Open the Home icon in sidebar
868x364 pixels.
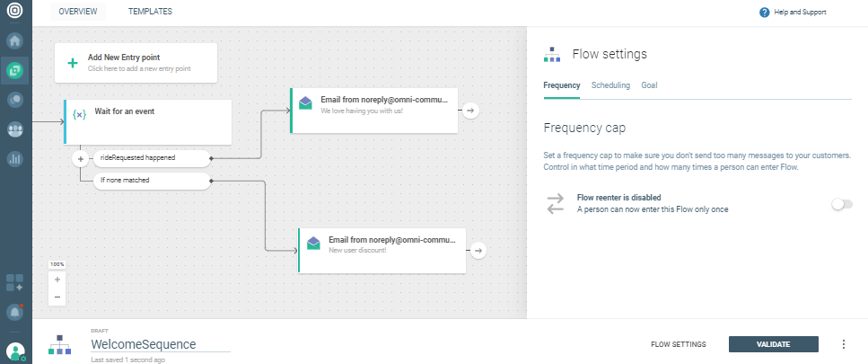tap(15, 40)
